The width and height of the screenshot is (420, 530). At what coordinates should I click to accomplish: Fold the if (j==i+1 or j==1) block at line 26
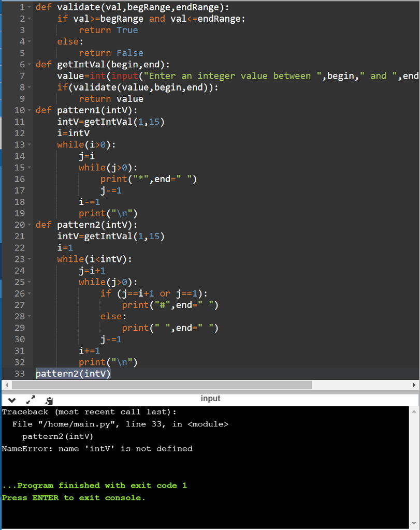click(30, 293)
